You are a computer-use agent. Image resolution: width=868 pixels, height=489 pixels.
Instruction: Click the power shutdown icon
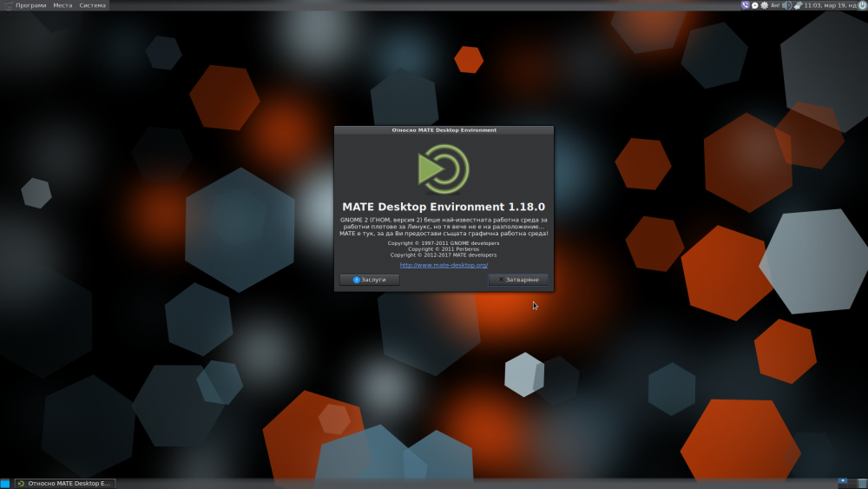863,5
